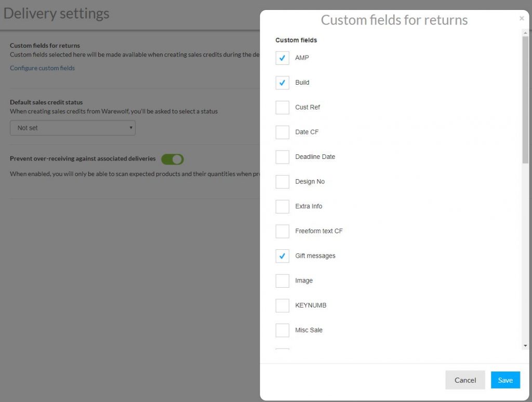Check the Design No field

click(282, 181)
